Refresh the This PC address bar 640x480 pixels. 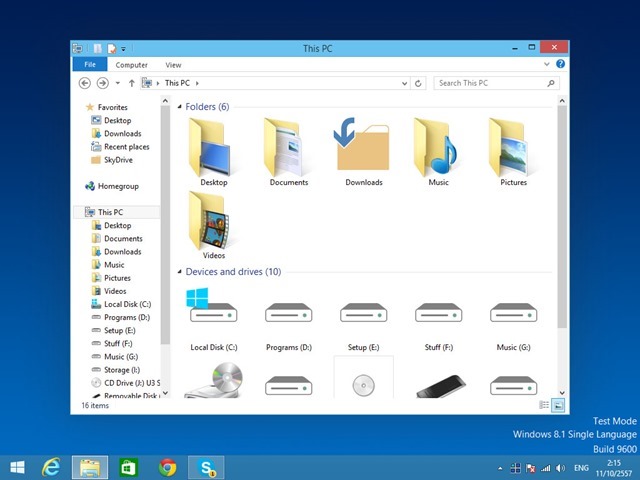[418, 83]
